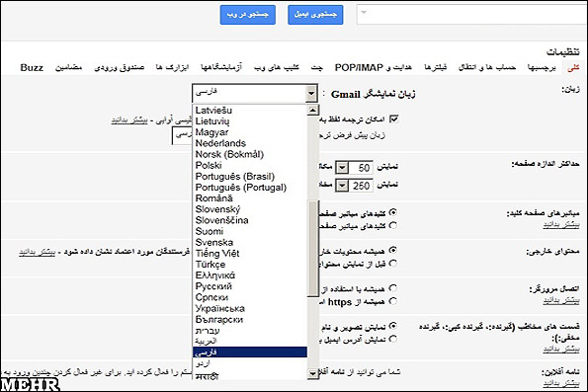588x392 pixels.
Task: Switch to the برچسبها labels tab
Action: pos(542,68)
